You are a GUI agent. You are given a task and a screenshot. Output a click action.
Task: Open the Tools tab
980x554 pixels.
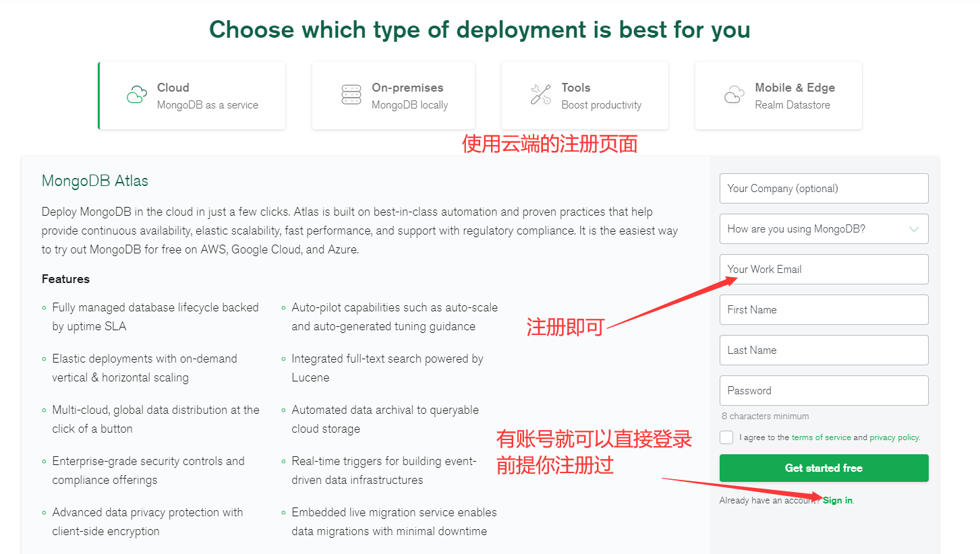(585, 96)
